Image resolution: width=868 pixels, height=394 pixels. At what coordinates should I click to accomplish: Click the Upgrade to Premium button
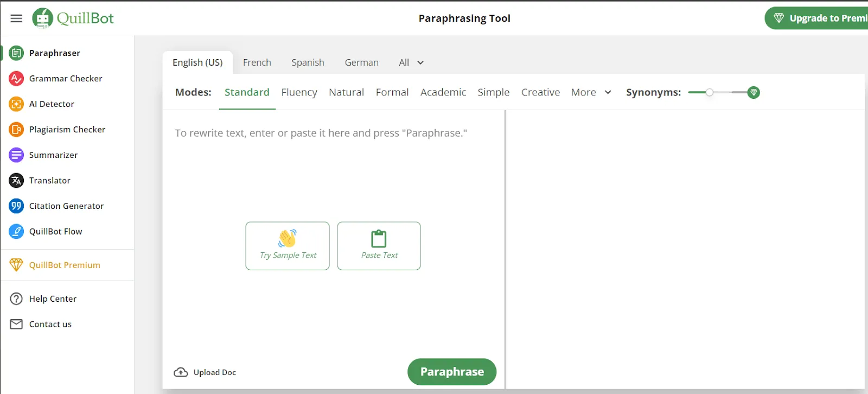click(x=816, y=18)
